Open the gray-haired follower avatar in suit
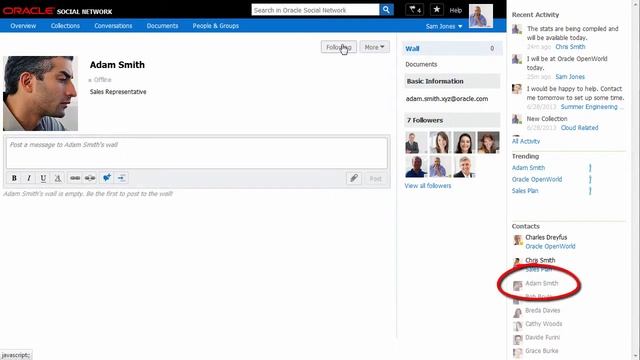This screenshot has height=360, width=640. tap(464, 167)
